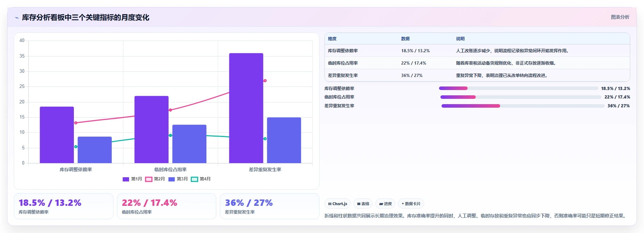Click the 40 y-axis tick label
Screen dimensions: 644x233
click(22, 41)
